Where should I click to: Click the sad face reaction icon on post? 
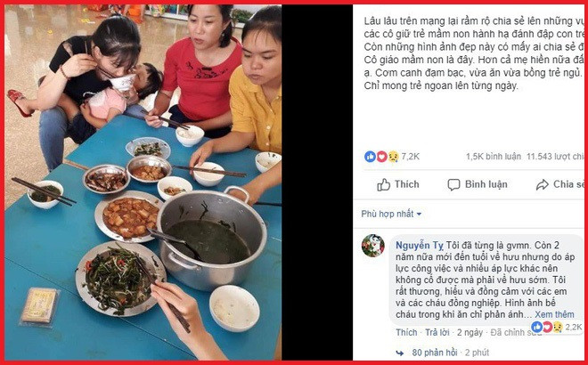(393, 157)
